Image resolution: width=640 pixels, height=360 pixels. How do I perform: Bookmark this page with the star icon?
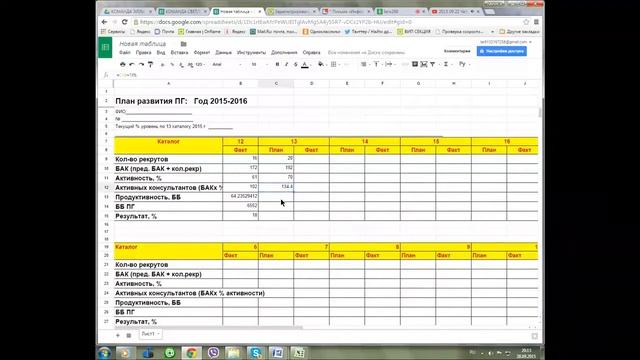(526, 22)
